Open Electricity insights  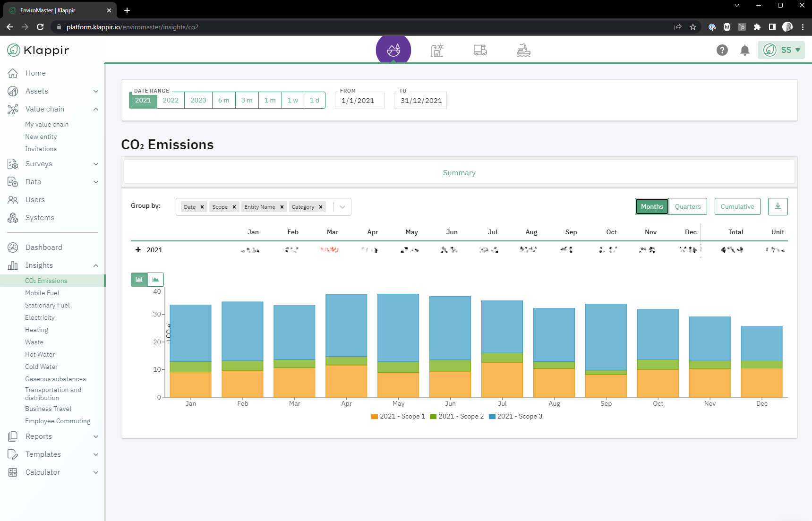40,317
